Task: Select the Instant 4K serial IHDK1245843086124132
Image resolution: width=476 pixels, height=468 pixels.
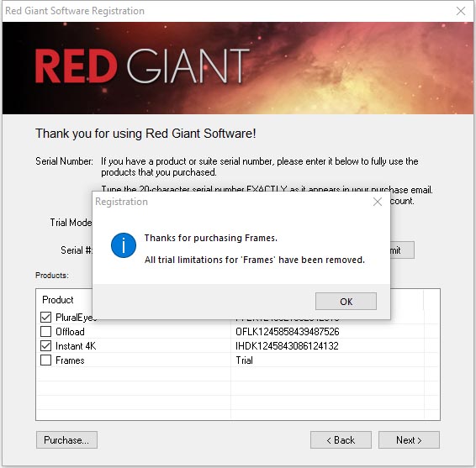Action: pos(287,346)
